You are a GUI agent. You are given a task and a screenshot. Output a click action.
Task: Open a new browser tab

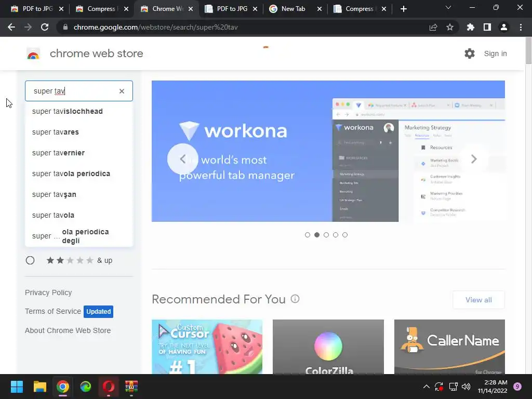coord(403,9)
